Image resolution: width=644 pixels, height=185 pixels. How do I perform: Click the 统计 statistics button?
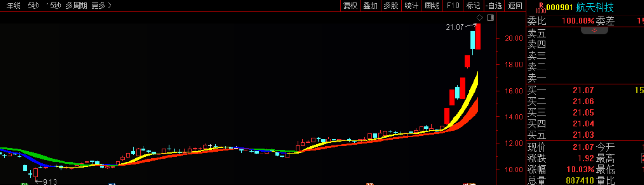[x=411, y=6]
